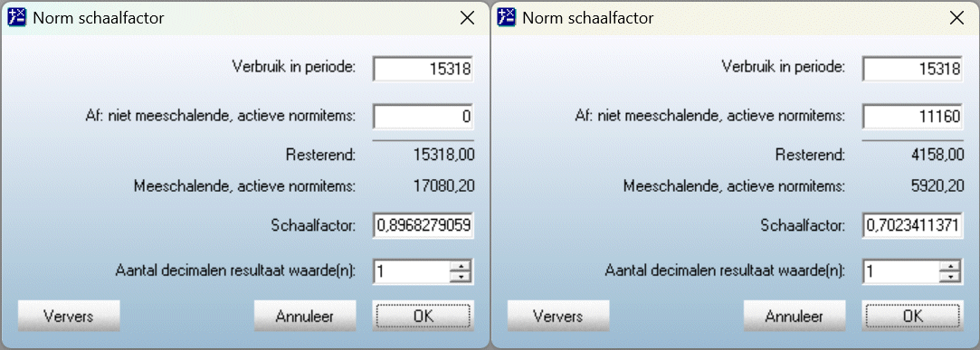The height and width of the screenshot is (350, 980).
Task: Close the left Norm schaalfactor dialog
Action: 467,18
